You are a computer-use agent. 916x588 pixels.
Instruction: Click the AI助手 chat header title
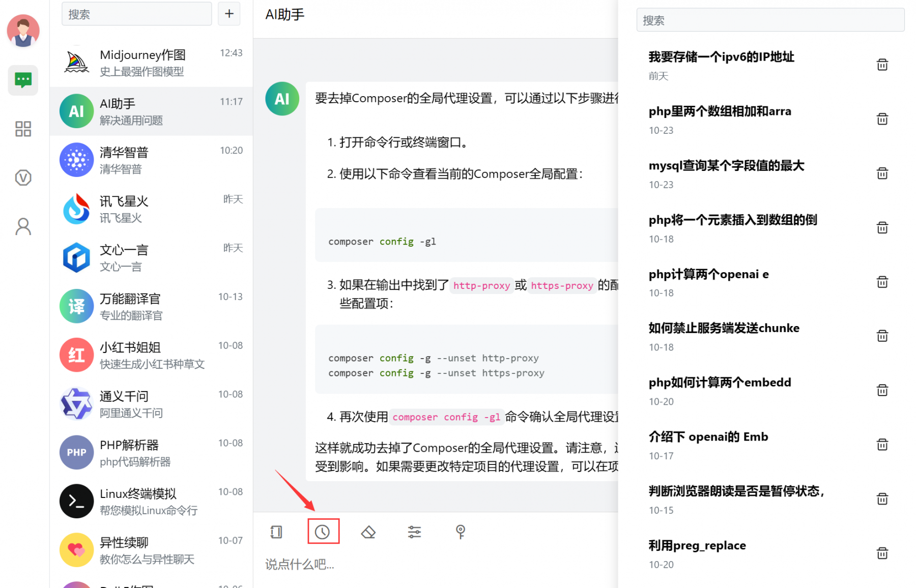coord(285,15)
